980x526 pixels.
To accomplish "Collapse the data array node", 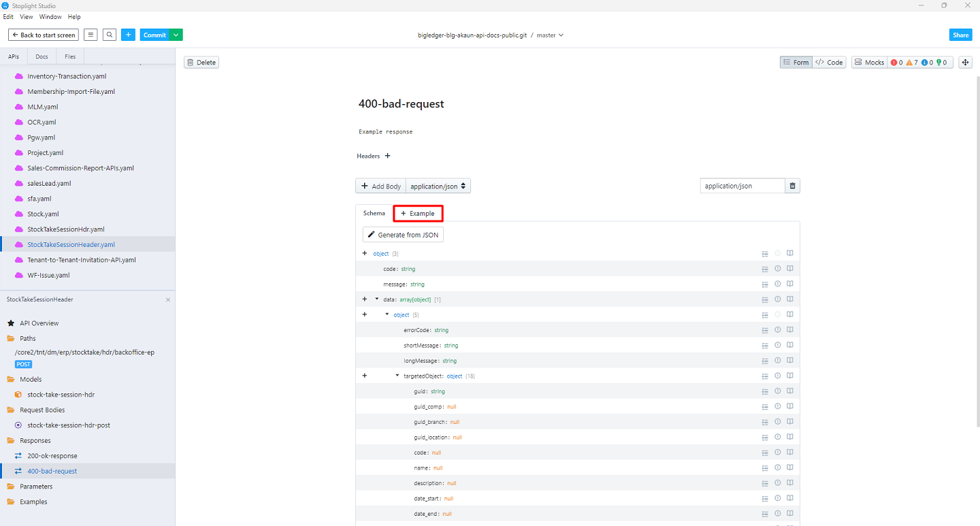I will click(377, 299).
